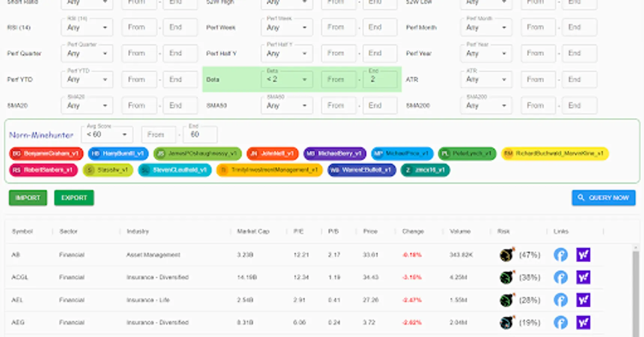Viewport: 644px width, 337px height.
Task: Toggle the JamesPOshaughnessy_v1 strategy chip
Action: pos(197,154)
